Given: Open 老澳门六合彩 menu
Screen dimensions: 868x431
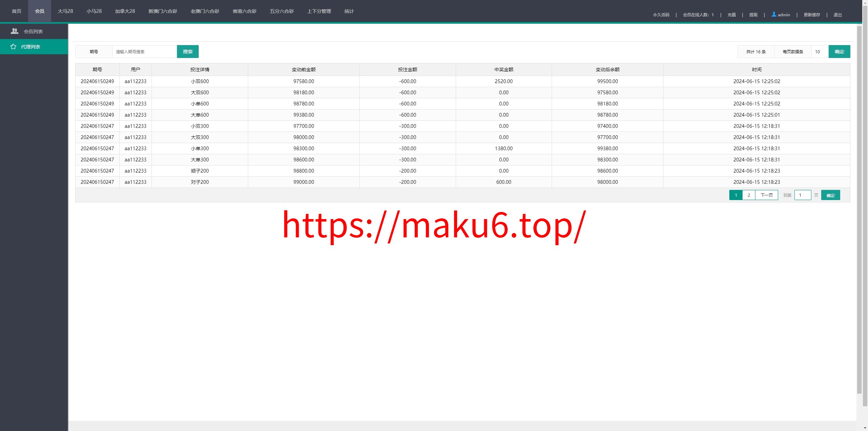Looking at the screenshot, I should (205, 11).
